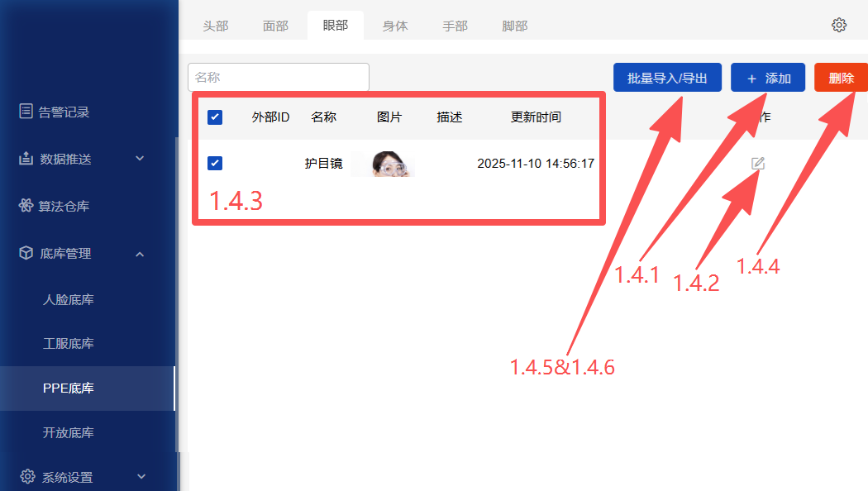Image resolution: width=868 pixels, height=491 pixels.
Task: Expand the 系统设置 menu chevron
Action: [x=141, y=477]
